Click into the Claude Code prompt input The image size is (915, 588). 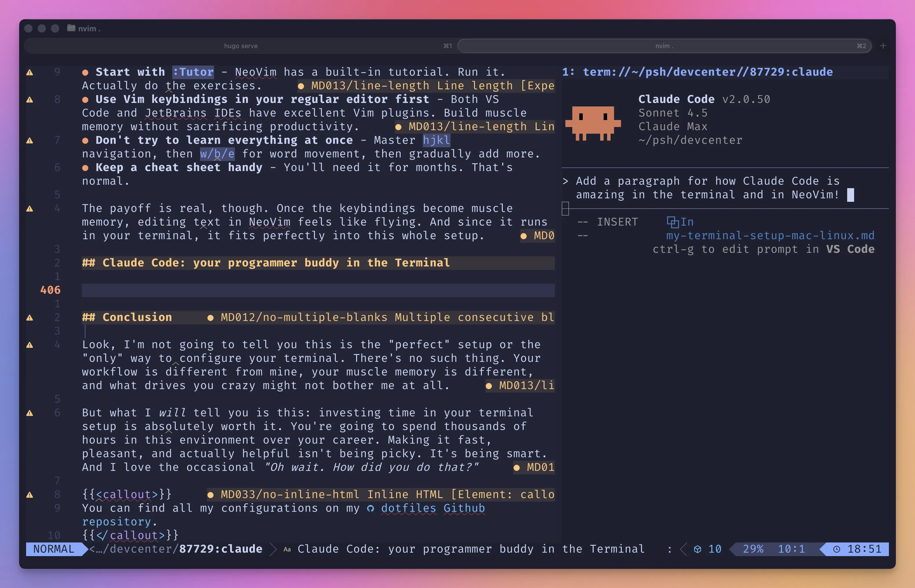click(706, 188)
